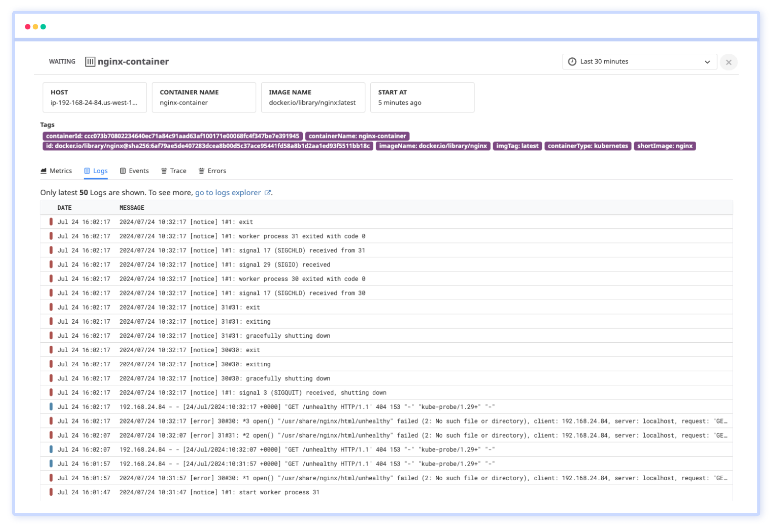Follow the go to logs explorer link
The image size is (770, 532).
[x=227, y=193]
